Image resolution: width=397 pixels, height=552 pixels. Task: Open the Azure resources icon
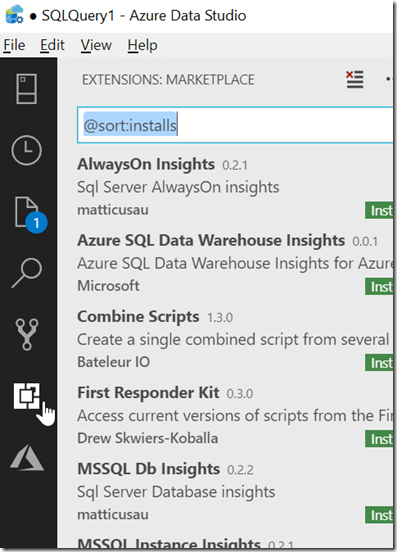coord(27,458)
